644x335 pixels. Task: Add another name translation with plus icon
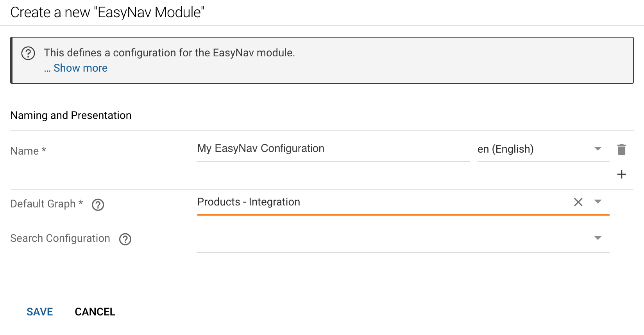(x=621, y=174)
